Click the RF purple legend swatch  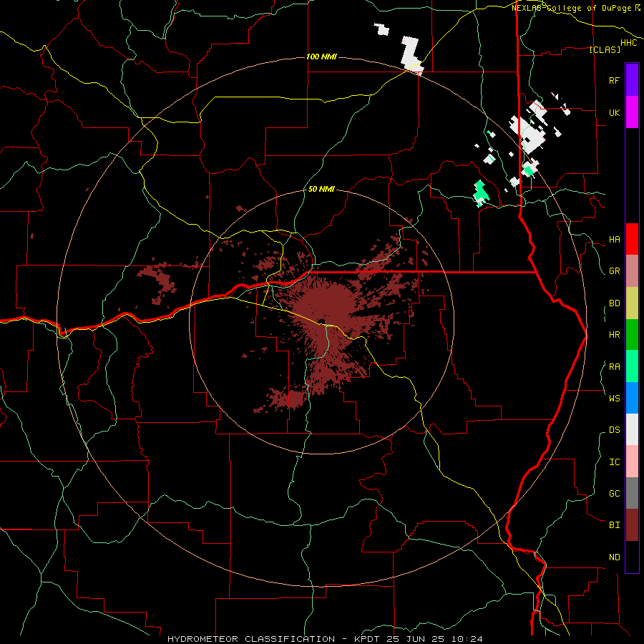(x=632, y=80)
